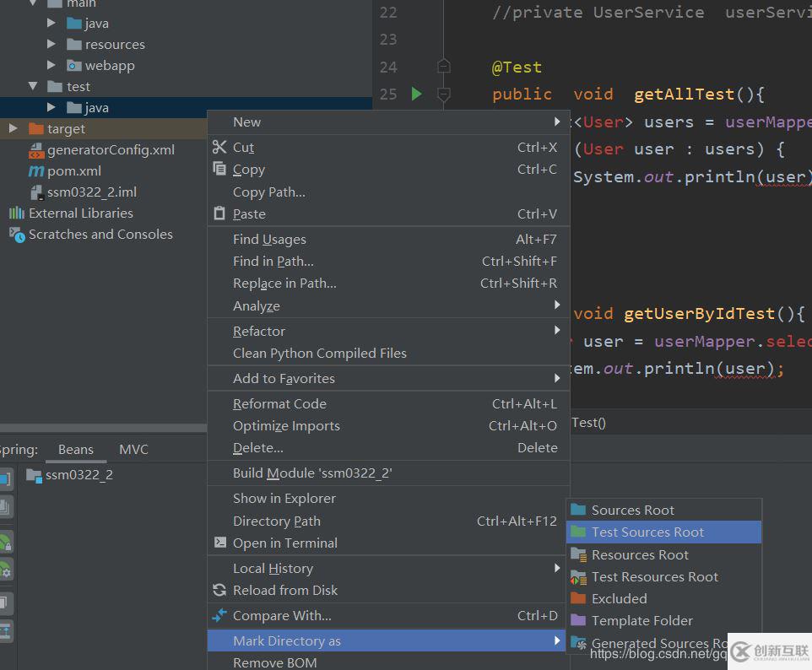Click the Copy icon in context menu
The image size is (812, 670).
(219, 169)
